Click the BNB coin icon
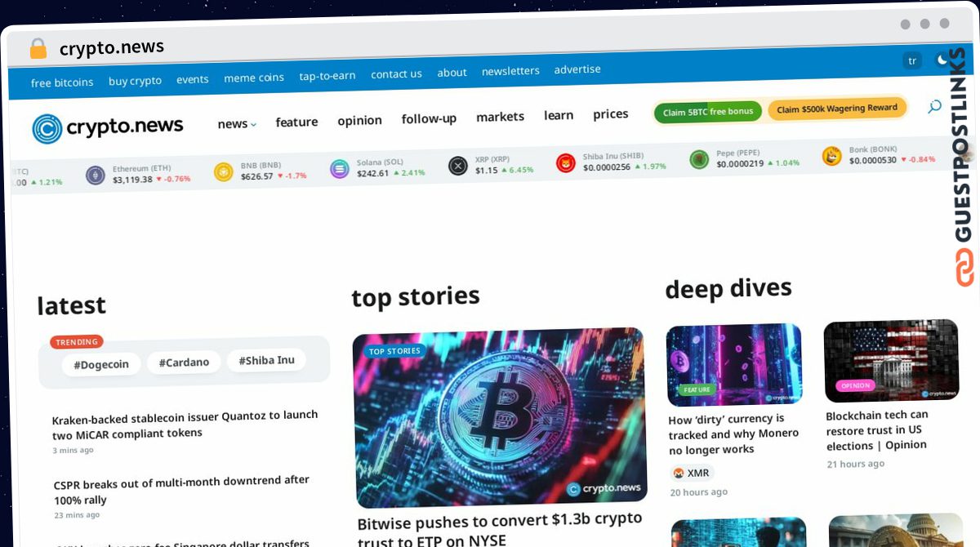980x547 pixels. coord(224,171)
